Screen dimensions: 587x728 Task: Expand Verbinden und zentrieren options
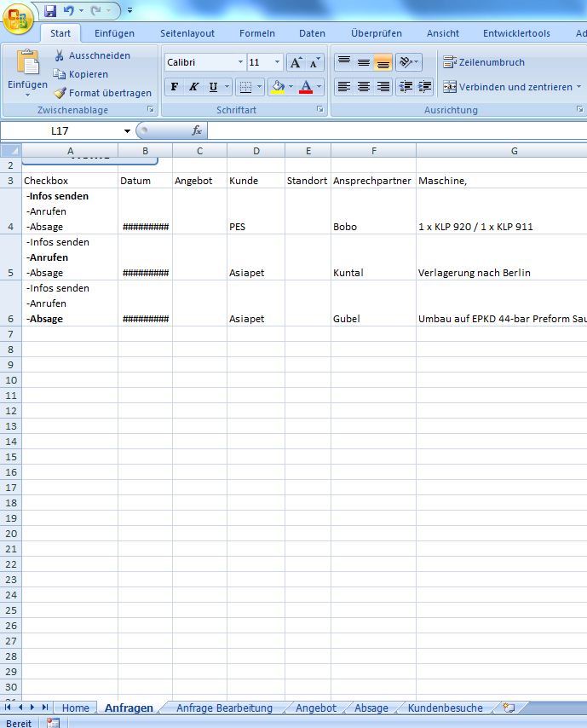click(x=578, y=87)
